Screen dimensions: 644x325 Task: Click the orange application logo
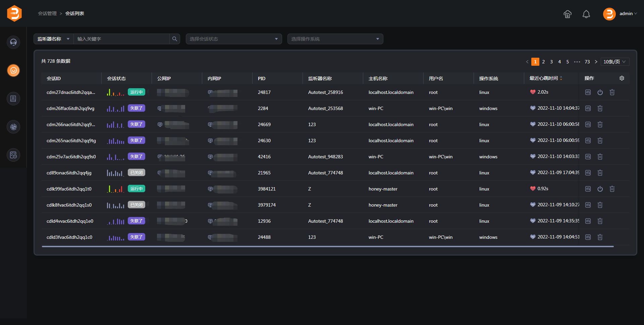pos(14,13)
